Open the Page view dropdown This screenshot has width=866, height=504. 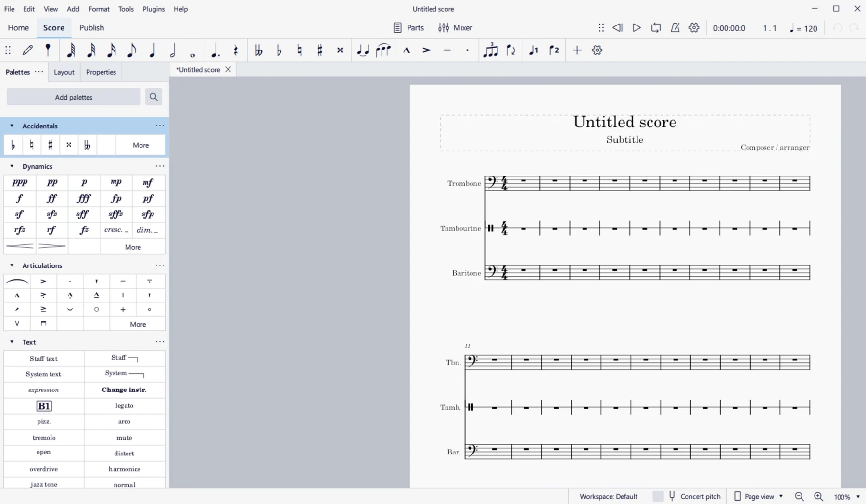click(x=759, y=496)
